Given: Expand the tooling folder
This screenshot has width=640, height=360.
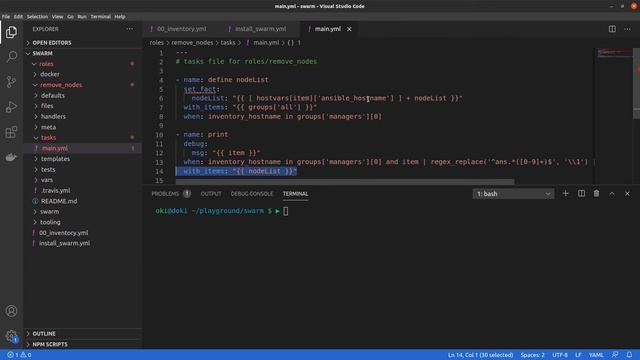Looking at the screenshot, I should click(83, 222).
